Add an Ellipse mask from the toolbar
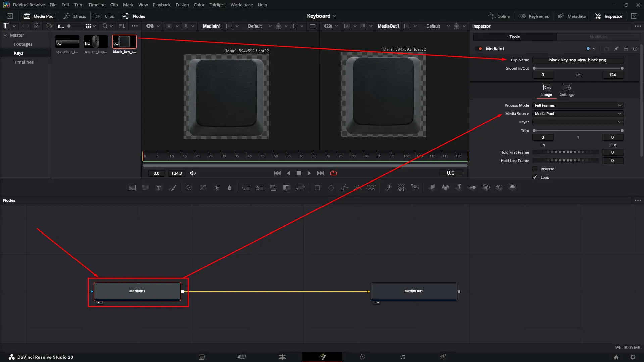The height and width of the screenshot is (362, 644). tap(331, 188)
